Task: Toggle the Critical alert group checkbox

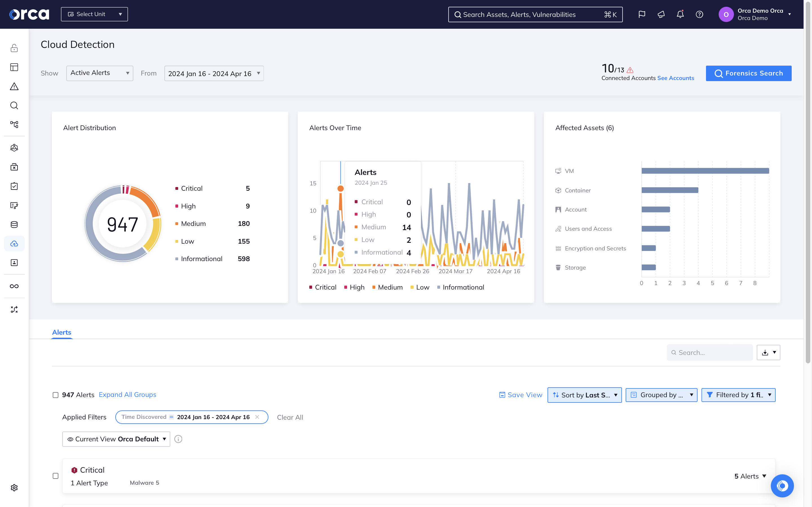Action: [56, 475]
